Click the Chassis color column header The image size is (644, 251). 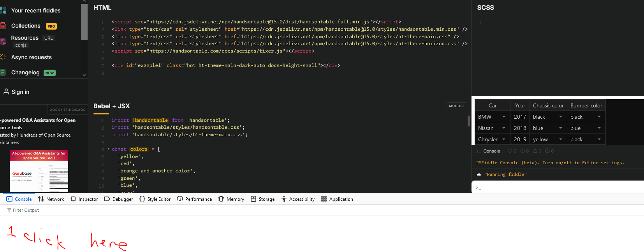click(548, 105)
